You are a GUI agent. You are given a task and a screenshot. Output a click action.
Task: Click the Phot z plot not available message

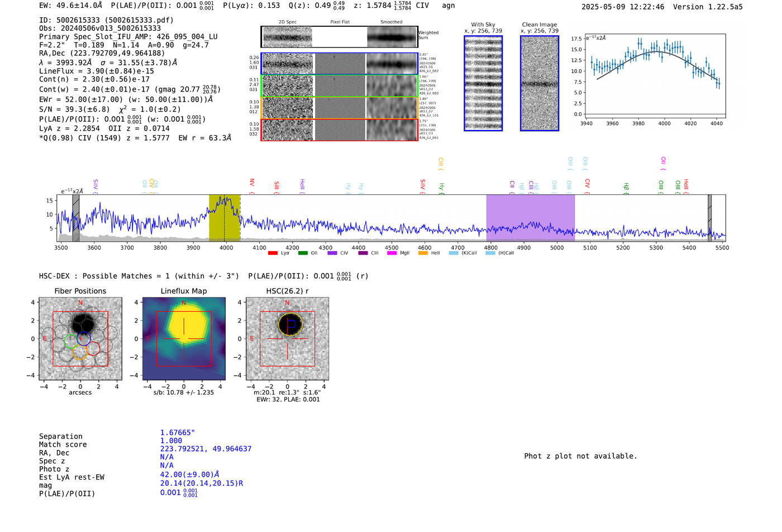click(580, 456)
